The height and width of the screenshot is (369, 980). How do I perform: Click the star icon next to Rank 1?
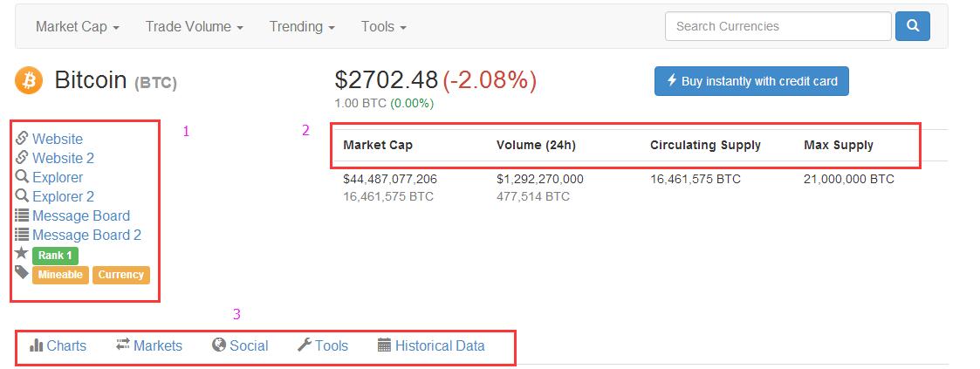pos(22,254)
